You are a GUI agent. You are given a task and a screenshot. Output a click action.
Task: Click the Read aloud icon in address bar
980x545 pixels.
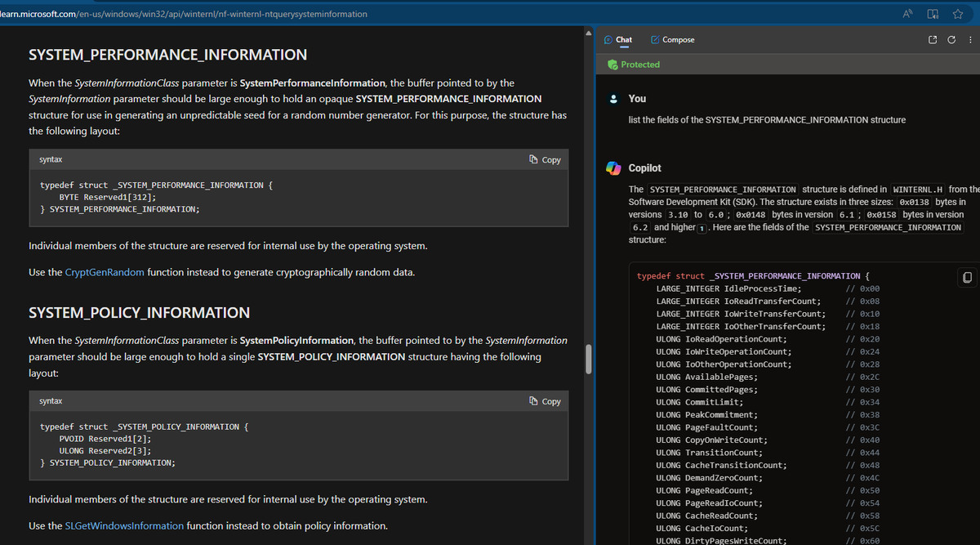pyautogui.click(x=908, y=14)
